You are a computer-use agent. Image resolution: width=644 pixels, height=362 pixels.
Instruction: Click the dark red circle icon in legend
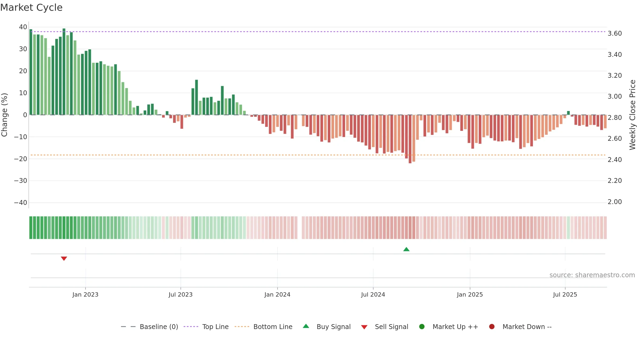coord(492,327)
